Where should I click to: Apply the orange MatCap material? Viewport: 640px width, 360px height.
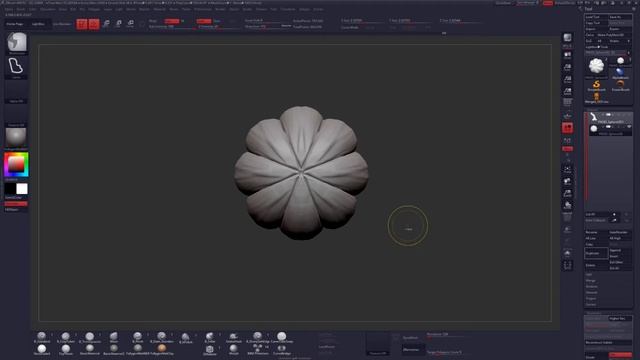coord(162,350)
